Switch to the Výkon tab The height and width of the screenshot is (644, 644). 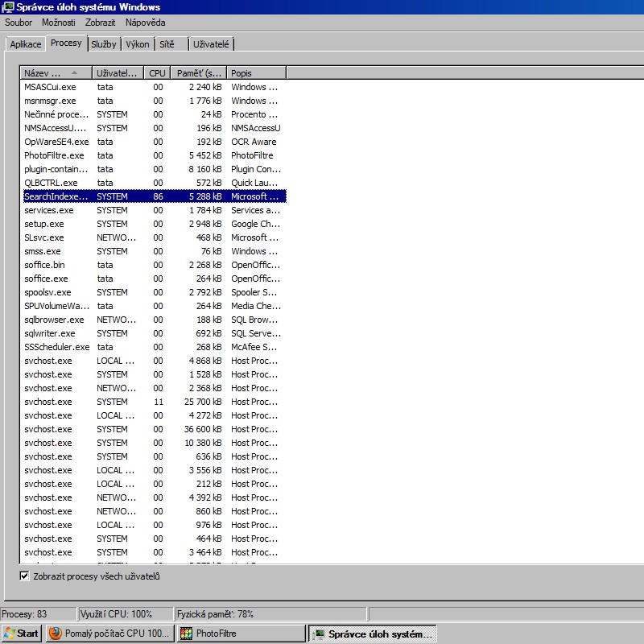[x=138, y=44]
